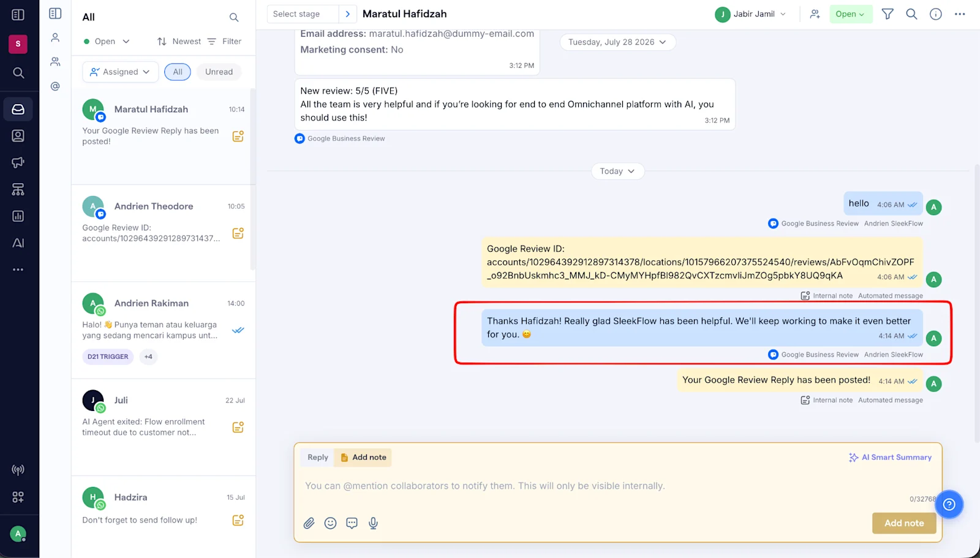Click the yellow Add note button
Image resolution: width=980 pixels, height=558 pixels.
pos(904,523)
